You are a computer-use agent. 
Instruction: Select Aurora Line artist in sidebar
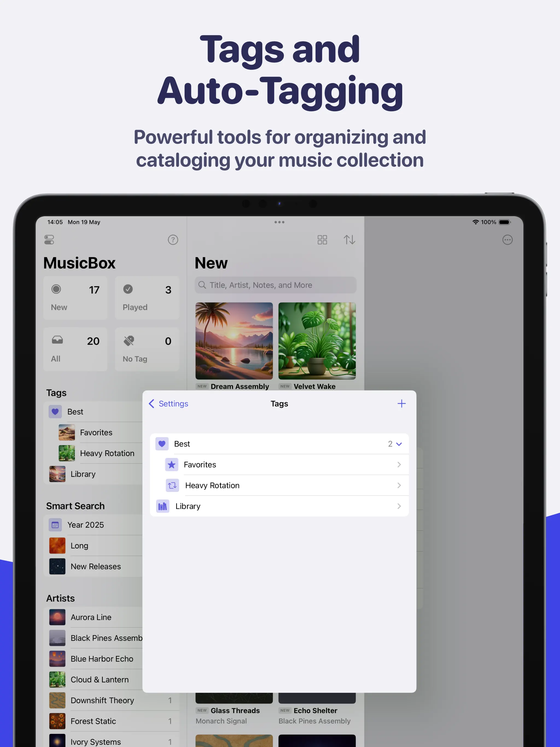91,617
